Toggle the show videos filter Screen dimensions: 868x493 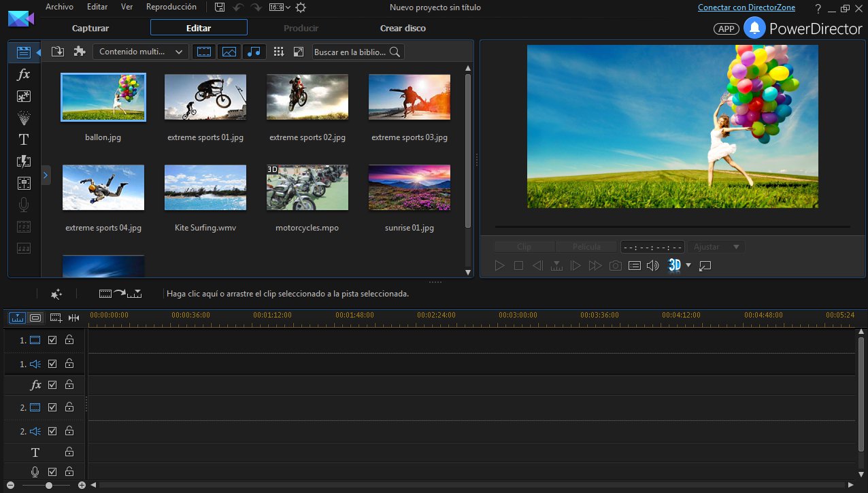pos(205,52)
